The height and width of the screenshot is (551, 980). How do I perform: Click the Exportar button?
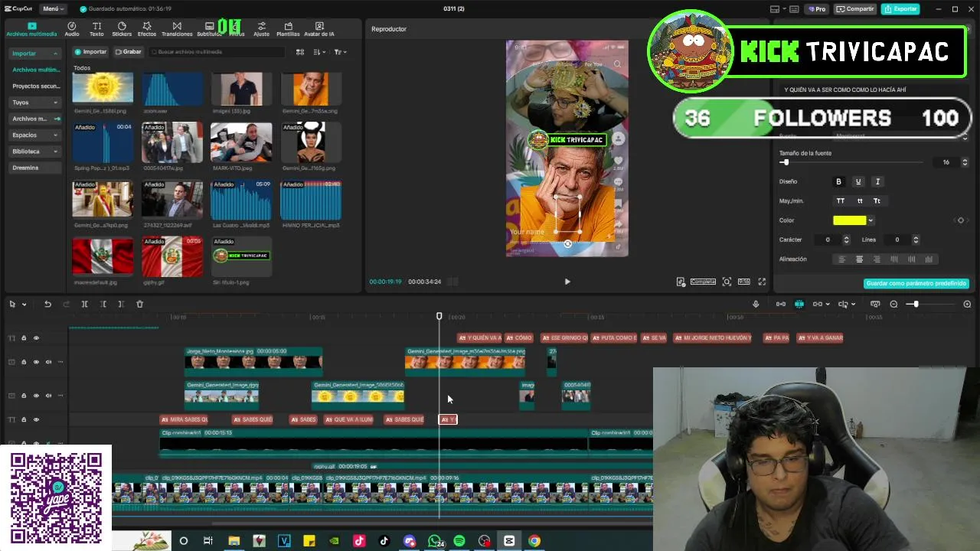(x=900, y=8)
